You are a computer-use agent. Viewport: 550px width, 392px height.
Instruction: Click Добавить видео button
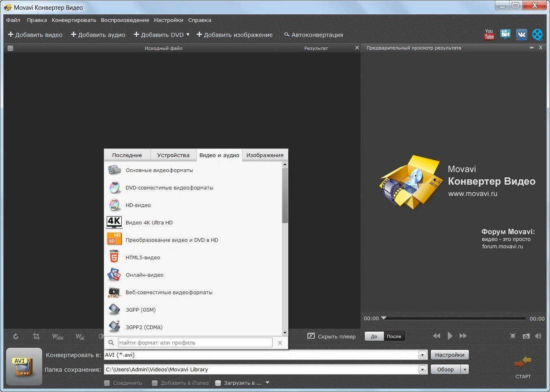35,34
